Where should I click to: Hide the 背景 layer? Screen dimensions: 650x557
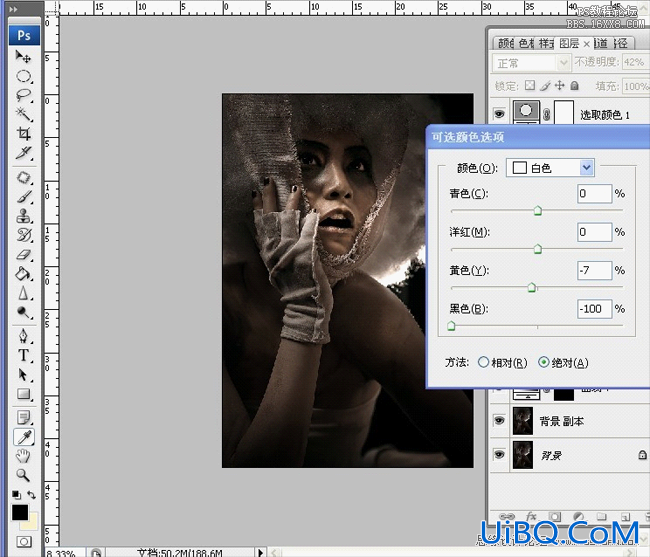(x=500, y=455)
